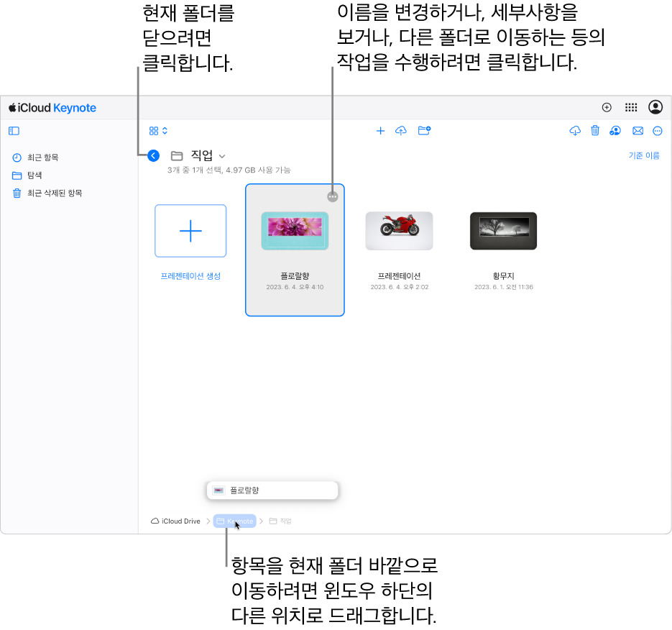Click iCloud Drive in breadcrumb path
This screenshot has height=630, width=672.
(175, 521)
